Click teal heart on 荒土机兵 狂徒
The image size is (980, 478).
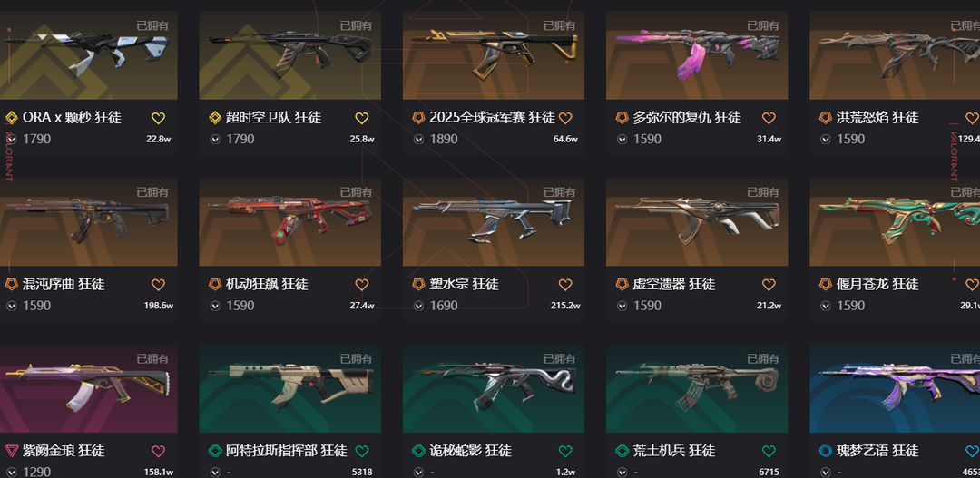click(x=769, y=451)
